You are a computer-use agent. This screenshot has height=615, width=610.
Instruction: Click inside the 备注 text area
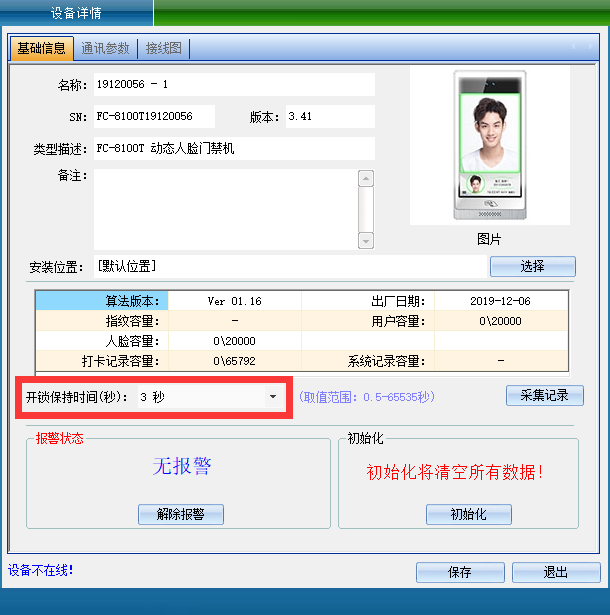click(x=225, y=208)
